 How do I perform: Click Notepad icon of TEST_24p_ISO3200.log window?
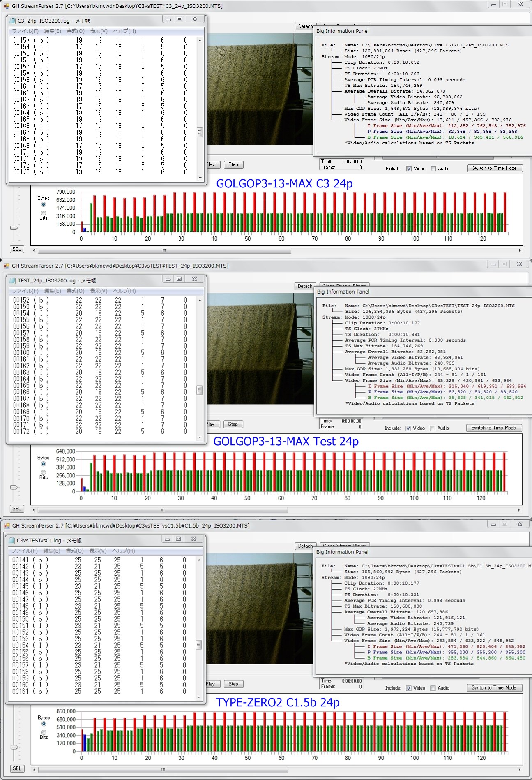pyautogui.click(x=12, y=280)
